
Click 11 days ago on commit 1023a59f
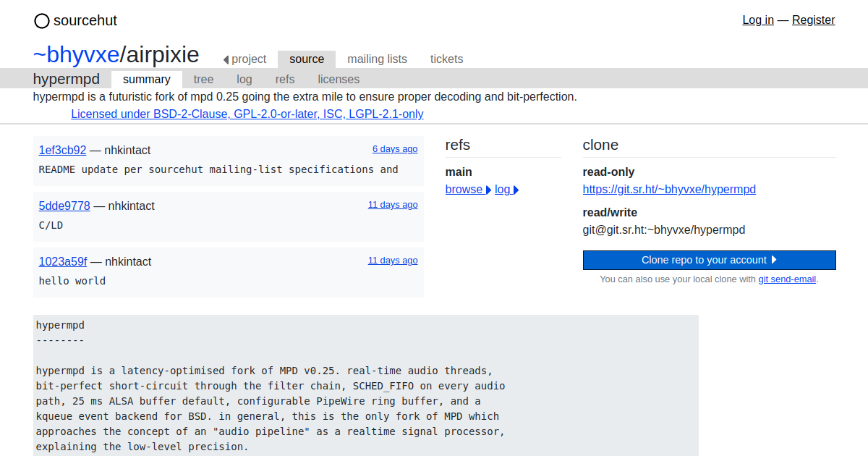[393, 261]
